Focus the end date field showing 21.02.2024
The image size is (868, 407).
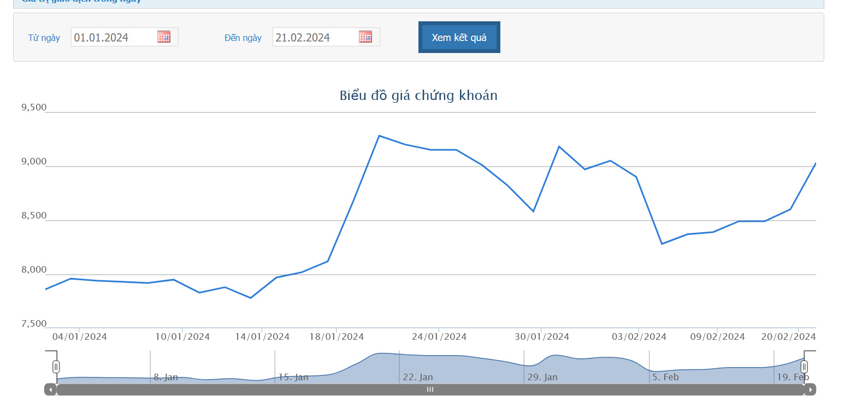pos(315,38)
